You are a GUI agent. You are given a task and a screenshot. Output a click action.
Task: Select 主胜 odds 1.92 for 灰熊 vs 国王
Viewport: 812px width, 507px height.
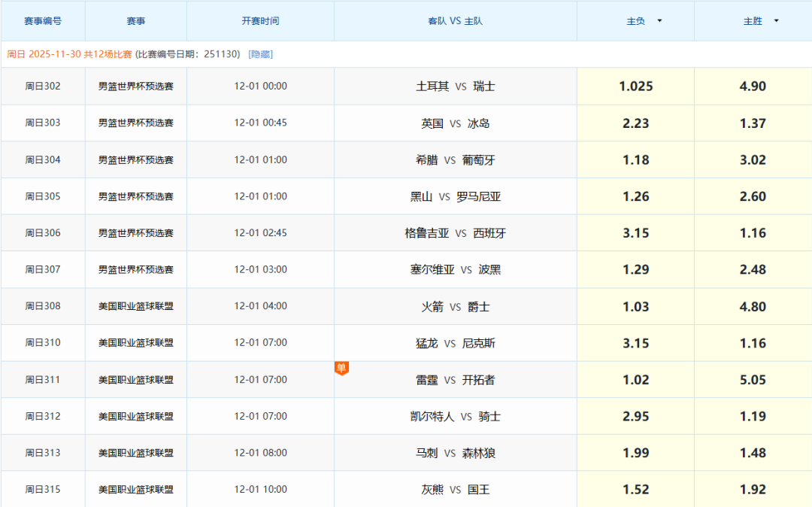pos(753,490)
